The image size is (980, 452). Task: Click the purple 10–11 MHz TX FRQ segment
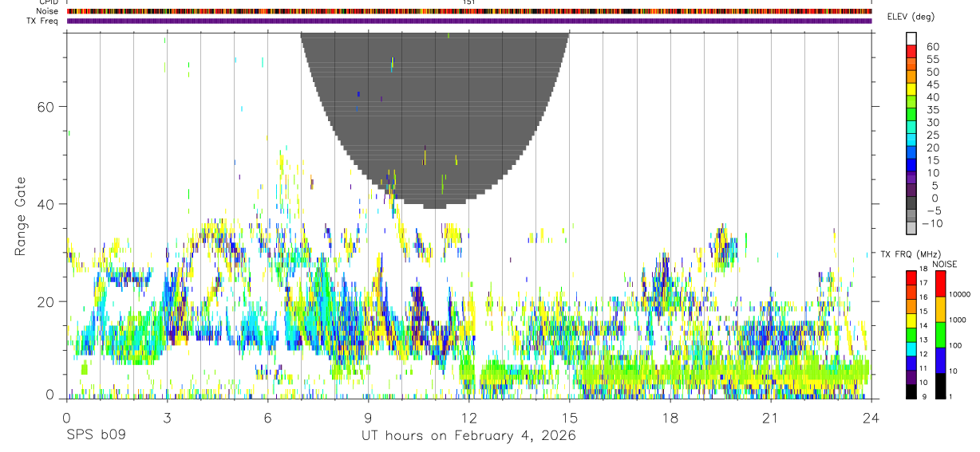911,377
